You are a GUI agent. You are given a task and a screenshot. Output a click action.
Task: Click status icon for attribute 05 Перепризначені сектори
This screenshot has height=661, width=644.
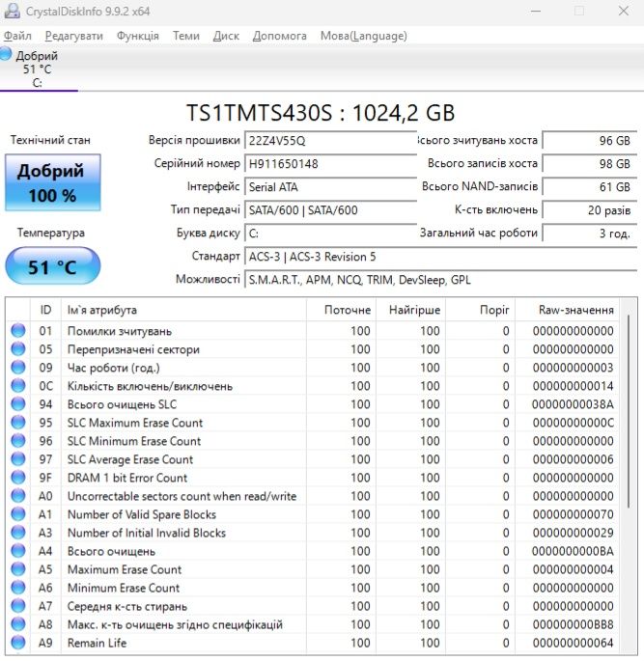[x=18, y=349]
